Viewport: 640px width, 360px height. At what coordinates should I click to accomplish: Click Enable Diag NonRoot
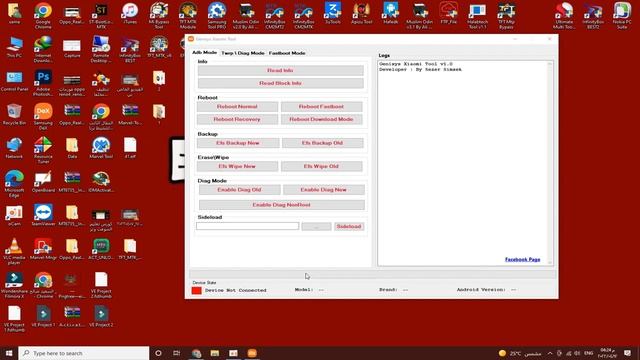pos(282,205)
